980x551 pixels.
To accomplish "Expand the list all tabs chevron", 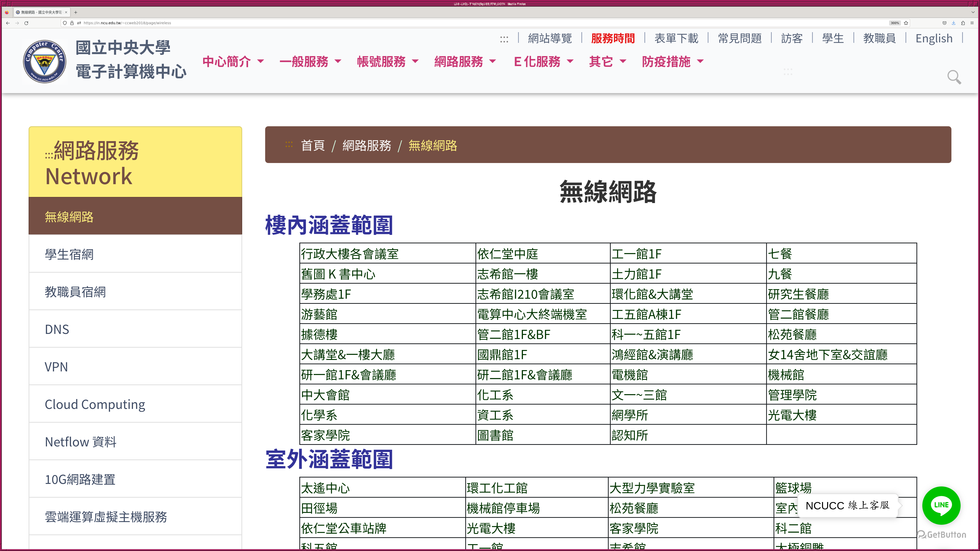I will [973, 12].
